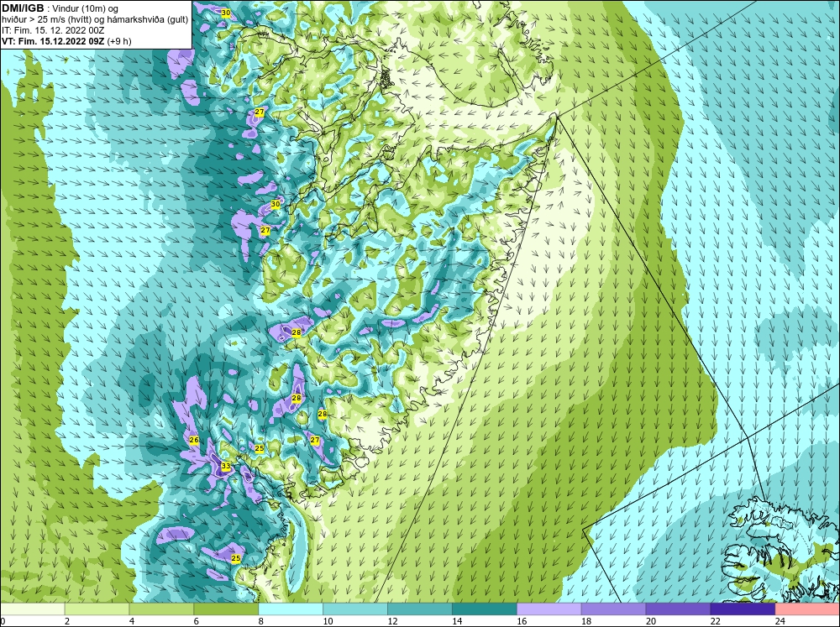
Task: Click the scale number 0 under the legend
Action: pos(3,621)
